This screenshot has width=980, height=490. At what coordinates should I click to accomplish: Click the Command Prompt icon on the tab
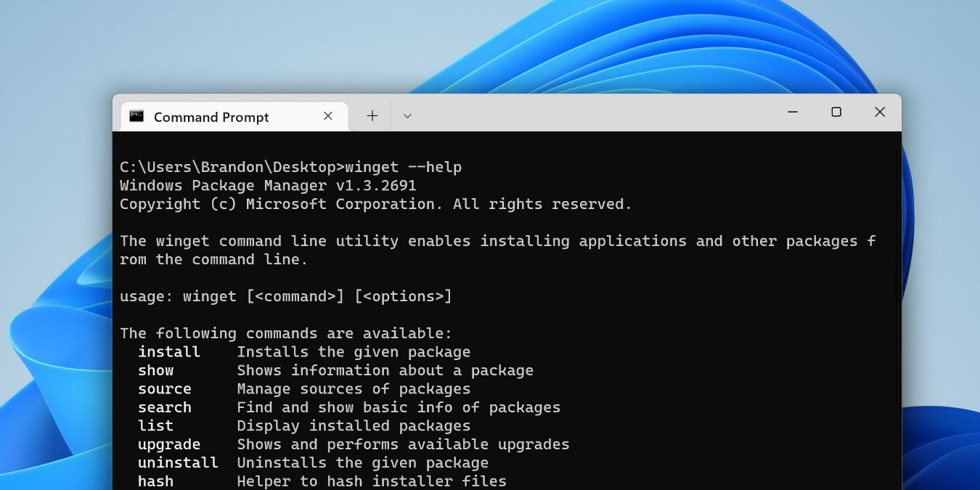137,115
